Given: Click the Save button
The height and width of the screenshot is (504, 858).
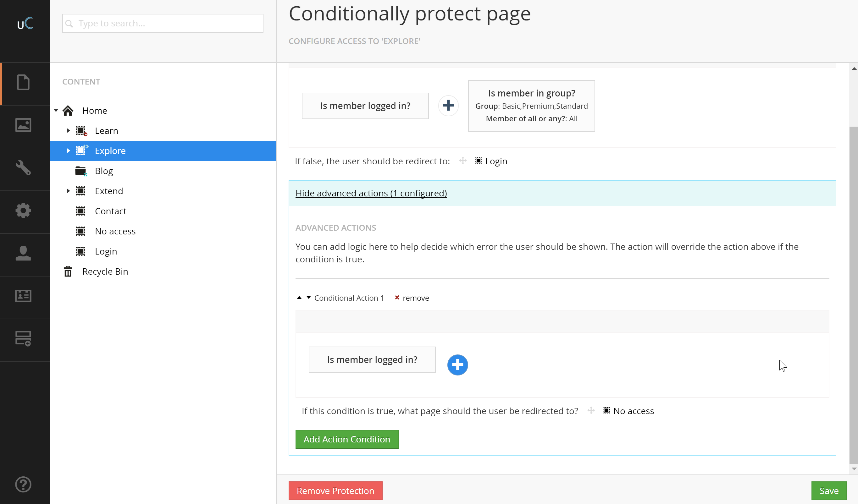Looking at the screenshot, I should 829,490.
